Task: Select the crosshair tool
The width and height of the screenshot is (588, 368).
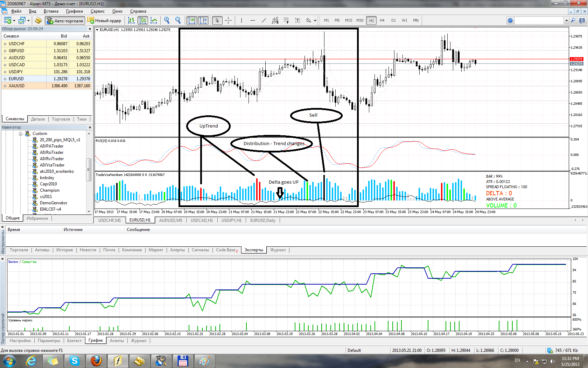Action: pyautogui.click(x=228, y=20)
